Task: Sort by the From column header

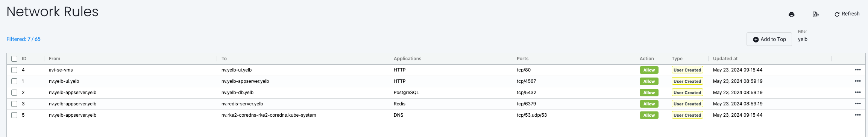Action: (55, 59)
